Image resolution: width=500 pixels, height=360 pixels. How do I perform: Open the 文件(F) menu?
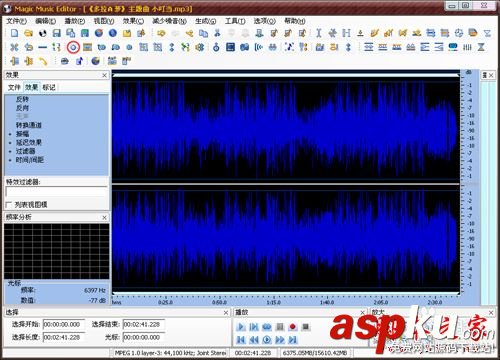(16, 21)
